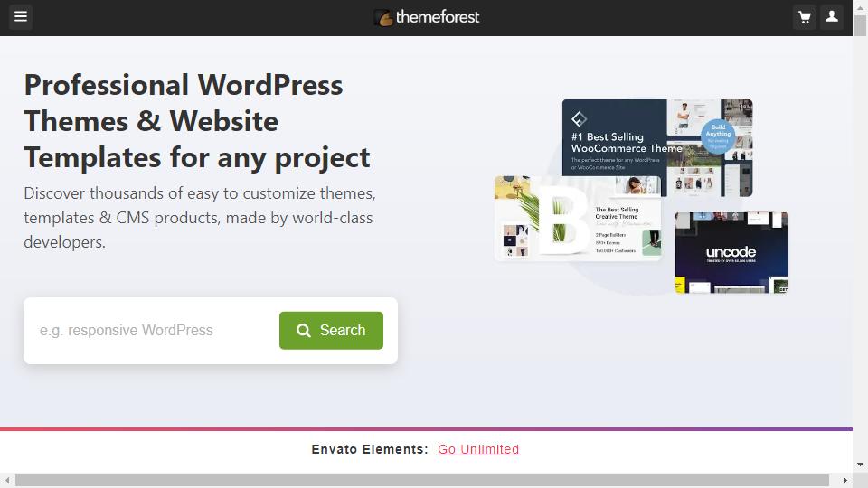868x488 pixels.
Task: Open the #1 Best Selling WooCommerce Theme image
Action: point(657,147)
